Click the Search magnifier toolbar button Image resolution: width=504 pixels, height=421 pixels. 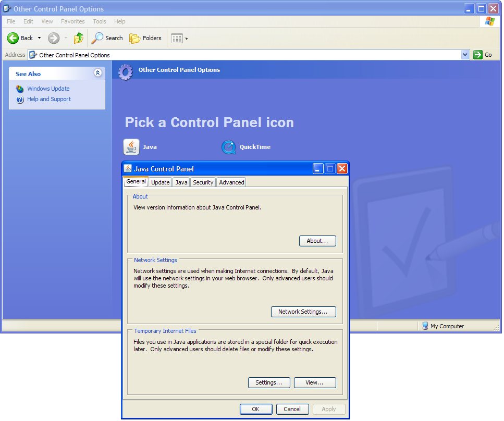point(107,38)
